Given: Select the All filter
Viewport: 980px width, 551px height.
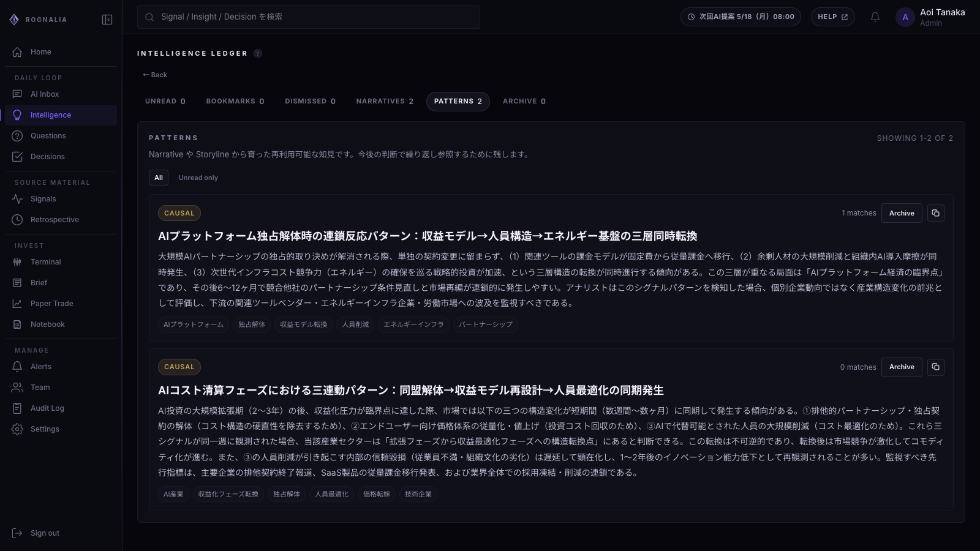Looking at the screenshot, I should click(159, 178).
